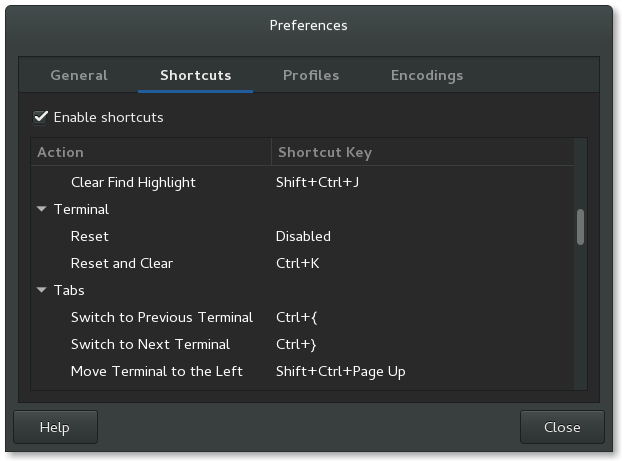Open the Profiles tab
Screen dimensions: 622x461
coord(311,75)
